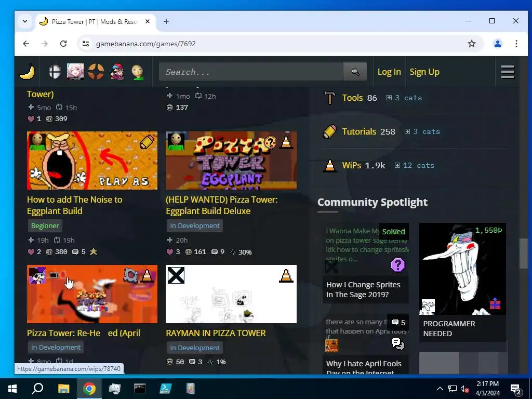Open the Noise tutorial thumbnail image
This screenshot has width=532, height=399.
tap(92, 161)
